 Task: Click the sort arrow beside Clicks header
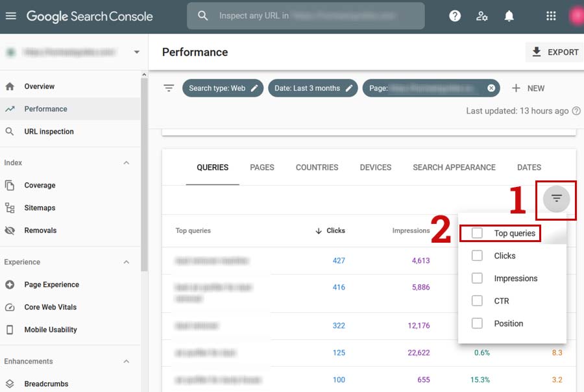click(x=319, y=231)
